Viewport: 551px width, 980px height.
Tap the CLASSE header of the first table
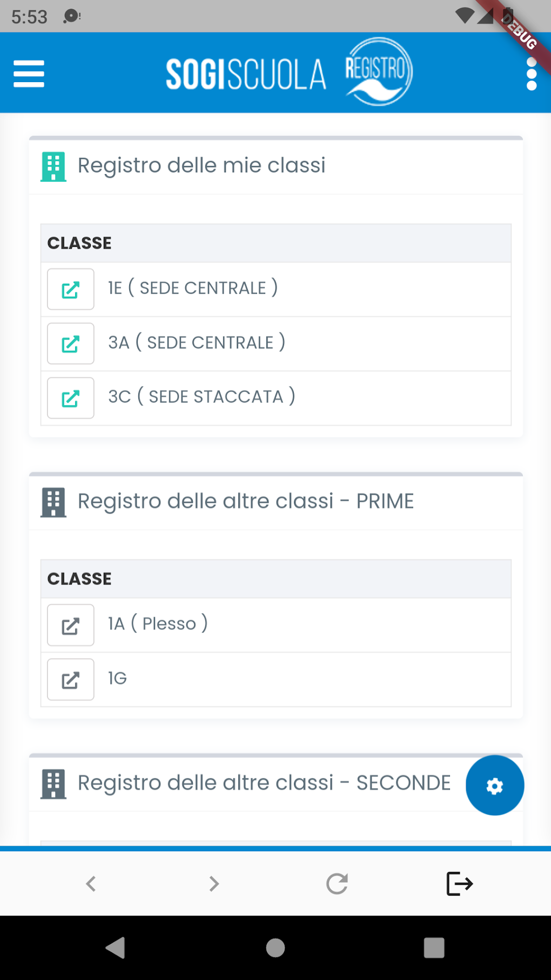click(79, 243)
